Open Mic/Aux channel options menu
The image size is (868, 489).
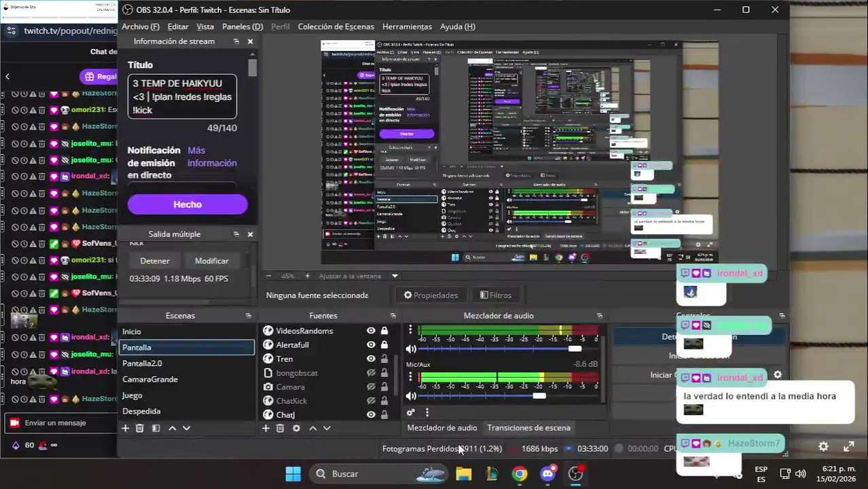410,378
